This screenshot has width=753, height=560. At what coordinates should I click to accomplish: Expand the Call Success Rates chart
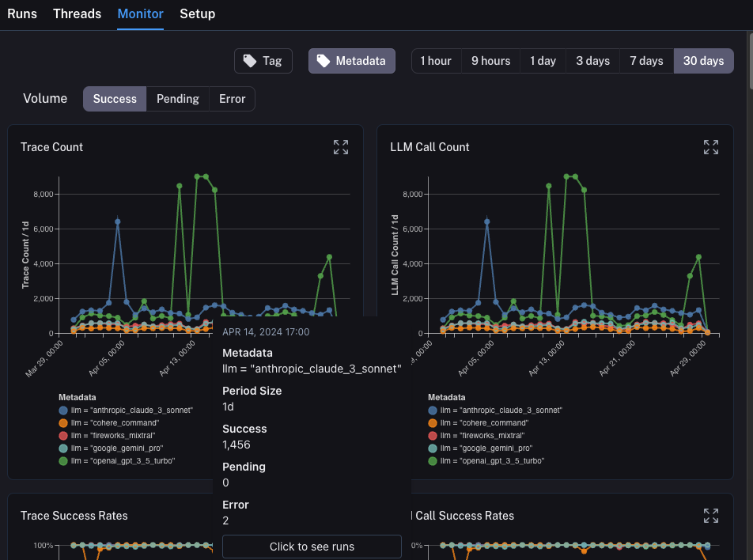click(x=710, y=516)
